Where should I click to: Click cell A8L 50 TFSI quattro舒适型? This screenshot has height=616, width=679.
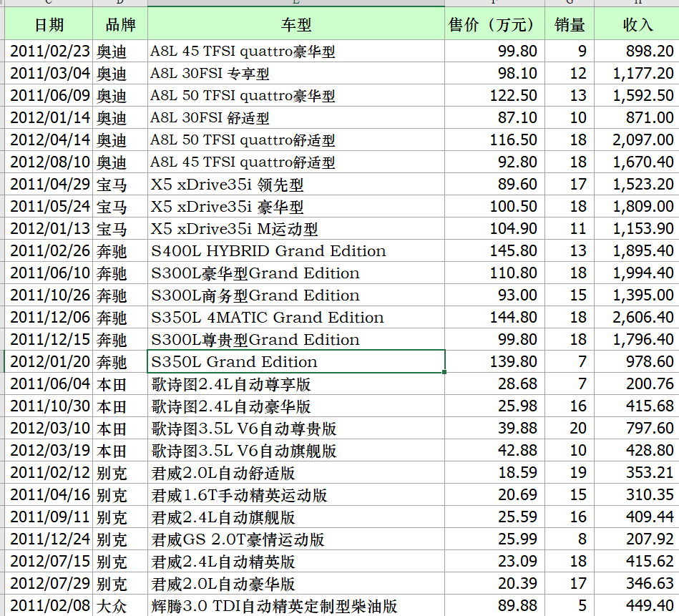[295, 140]
